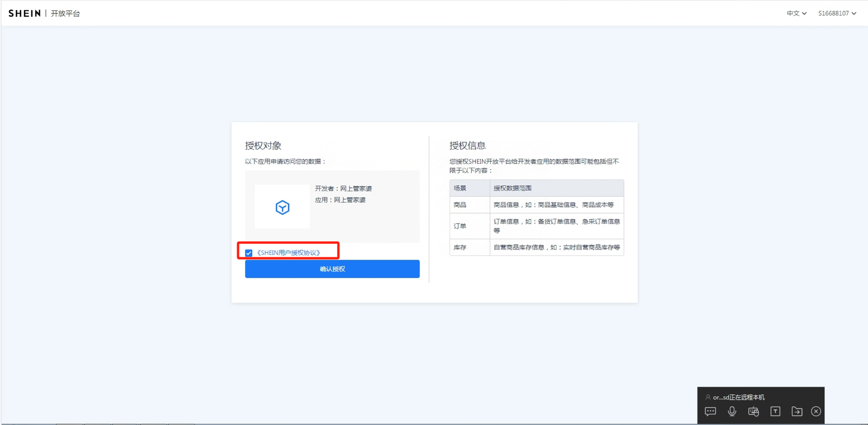Screen dimensions: 868x425
Task: Click the 库存 table cell
Action: coord(469,247)
